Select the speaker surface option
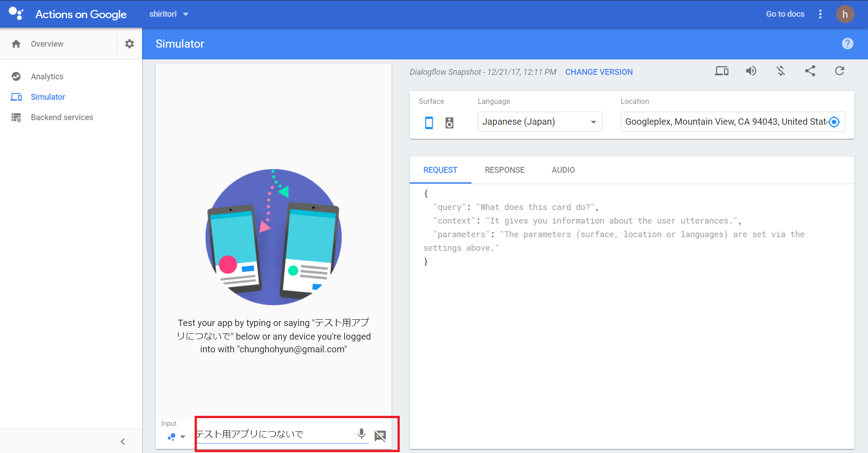 pos(449,122)
